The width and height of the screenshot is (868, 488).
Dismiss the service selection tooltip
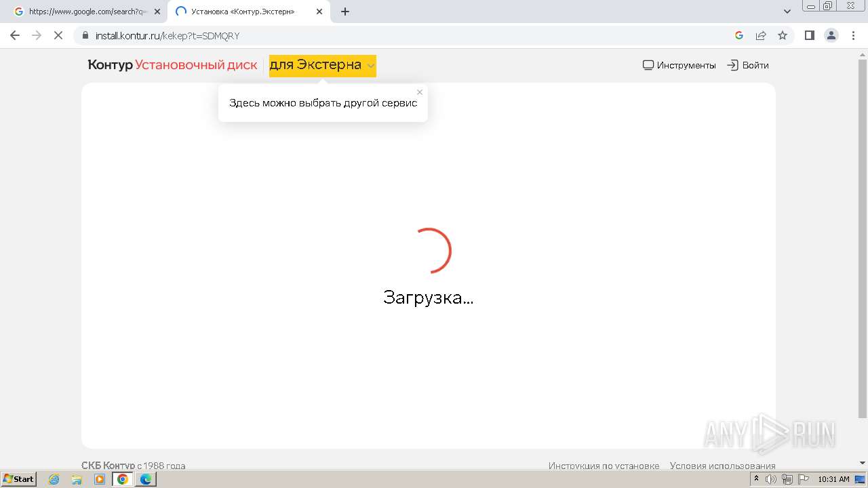[x=420, y=92]
